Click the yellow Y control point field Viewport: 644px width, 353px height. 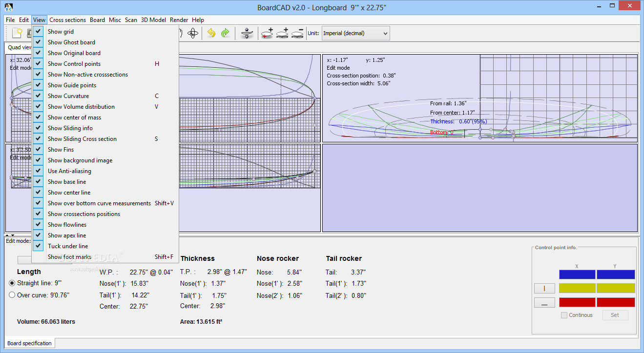(x=616, y=288)
